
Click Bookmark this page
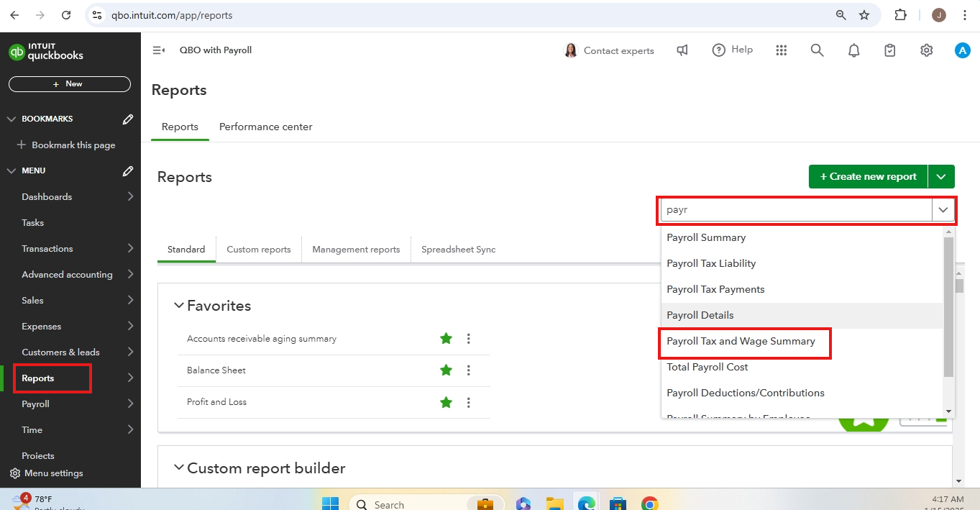click(66, 145)
